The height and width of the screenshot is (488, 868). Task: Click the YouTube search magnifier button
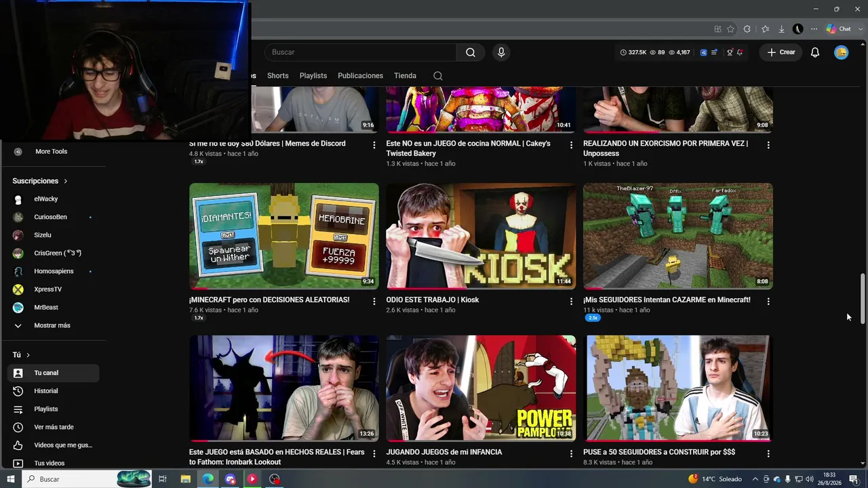pyautogui.click(x=471, y=52)
